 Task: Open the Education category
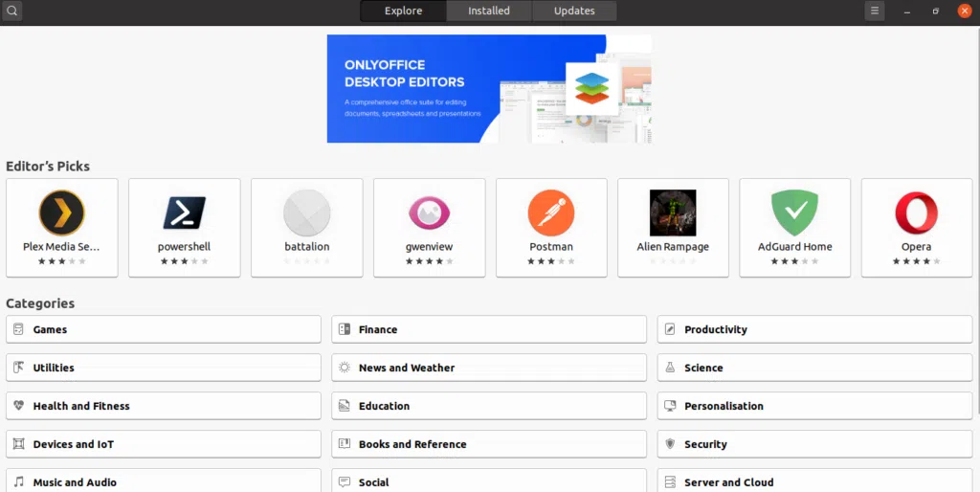489,405
